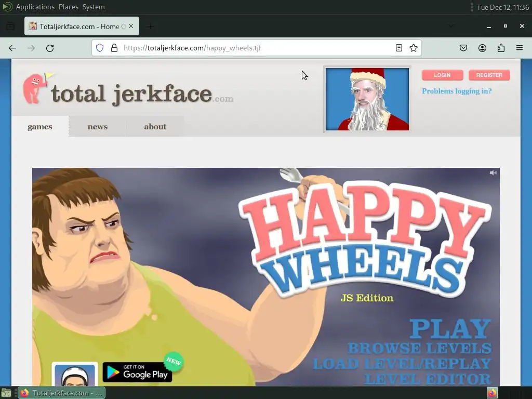Open the extensions puzzle icon
Viewport: 532px width, 399px height.
(x=501, y=48)
